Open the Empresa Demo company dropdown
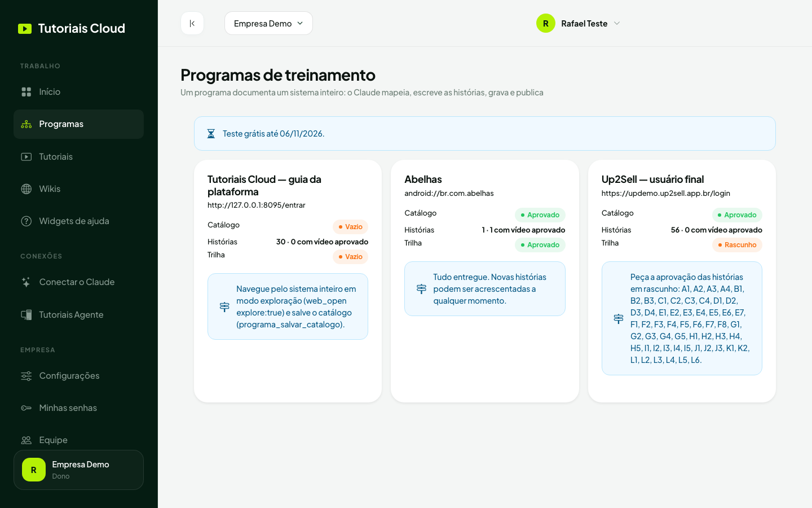Viewport: 812px width, 508px height. coord(268,23)
